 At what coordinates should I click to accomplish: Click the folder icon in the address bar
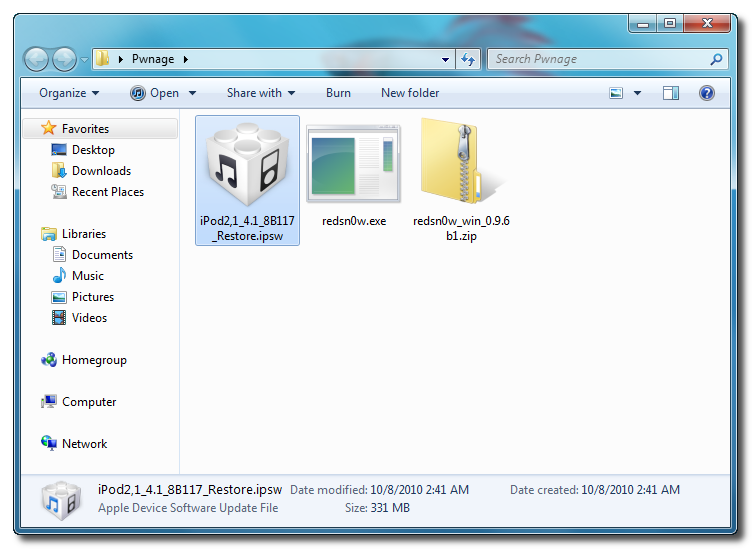[102, 59]
